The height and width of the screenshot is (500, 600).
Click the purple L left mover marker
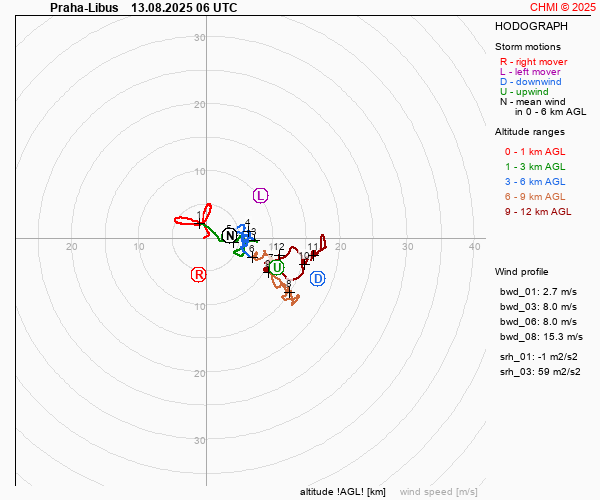pos(261,196)
